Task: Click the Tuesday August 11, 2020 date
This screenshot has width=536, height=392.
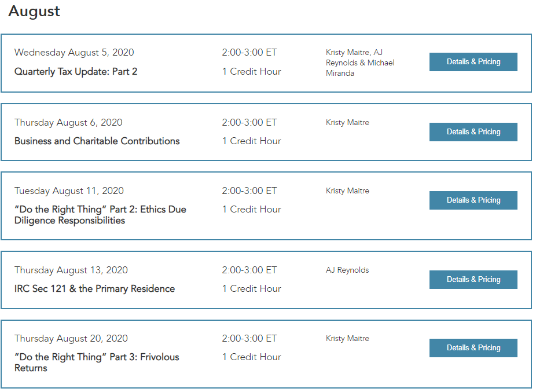Action: (x=69, y=191)
